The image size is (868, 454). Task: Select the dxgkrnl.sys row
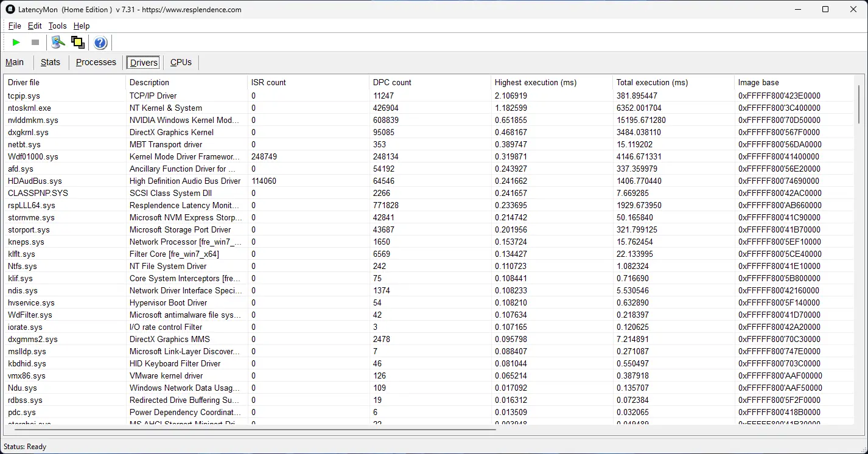point(429,132)
